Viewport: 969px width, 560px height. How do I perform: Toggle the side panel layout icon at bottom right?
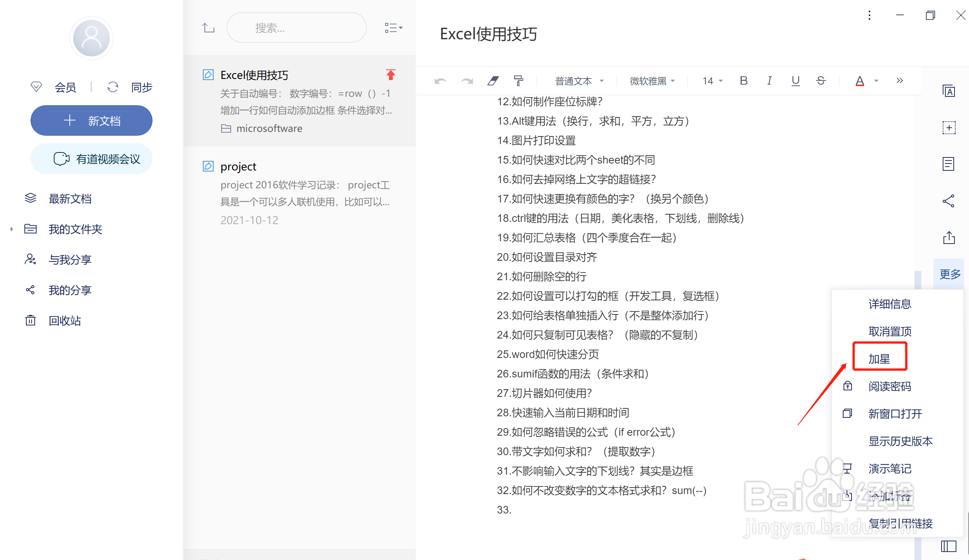point(949,546)
